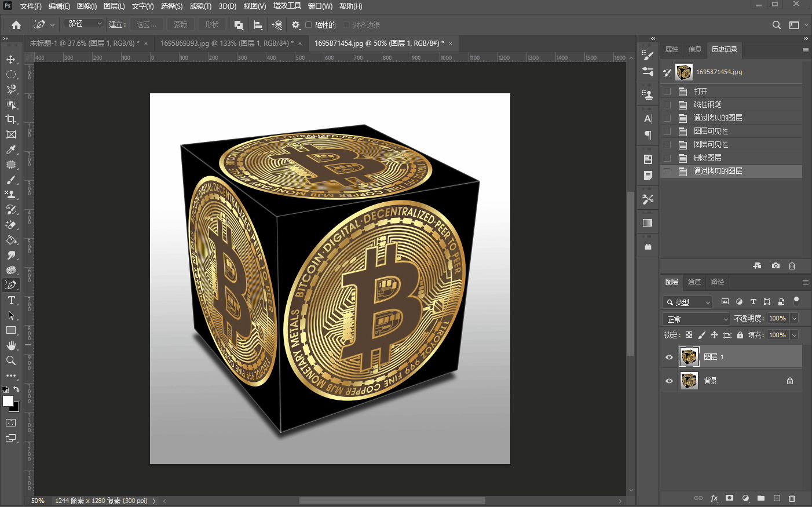Select the Zoom tool
Image resolution: width=812 pixels, height=507 pixels.
[11, 360]
